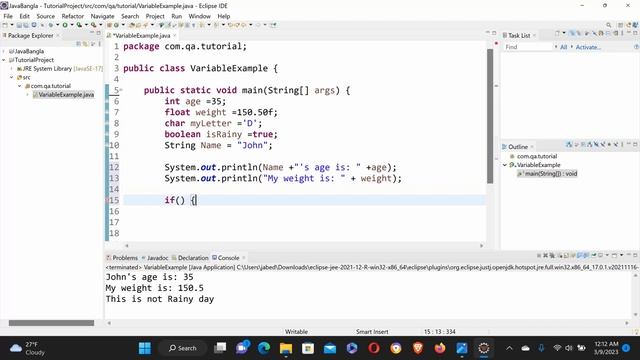Toggle Link with Editor in Package Explorer

tap(85, 44)
